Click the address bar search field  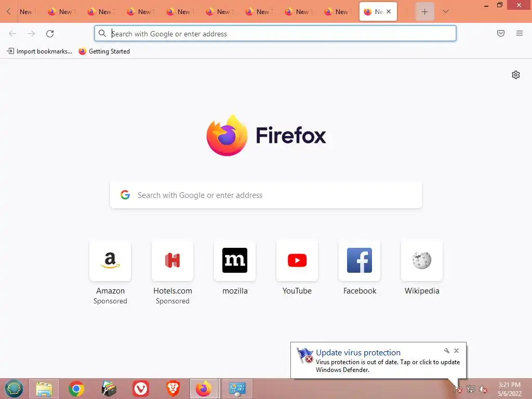275,34
